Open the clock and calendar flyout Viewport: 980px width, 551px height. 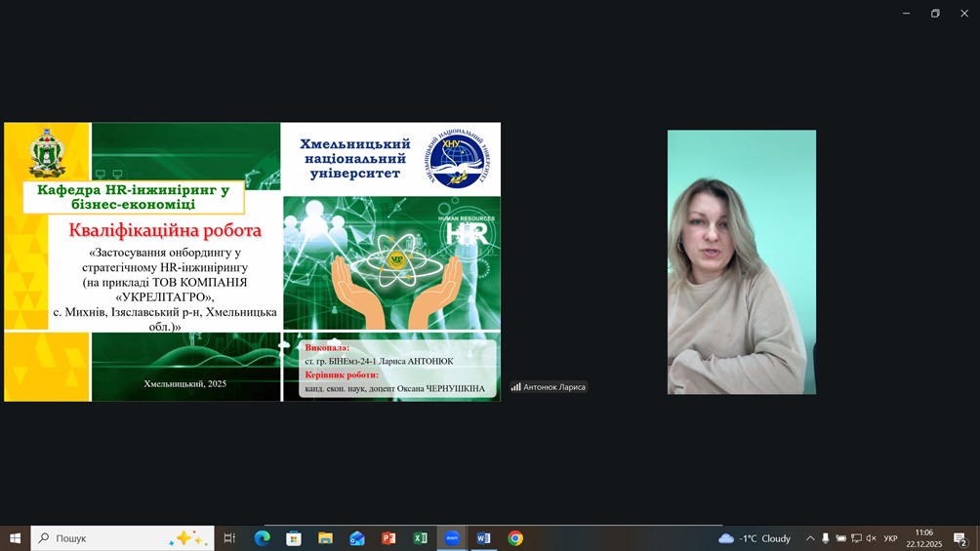pyautogui.click(x=923, y=538)
